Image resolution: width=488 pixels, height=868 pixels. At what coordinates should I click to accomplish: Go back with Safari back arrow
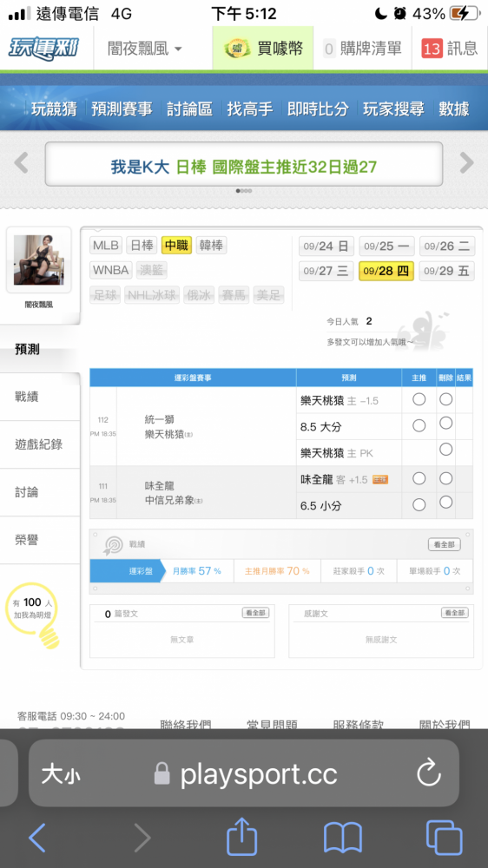click(x=37, y=838)
